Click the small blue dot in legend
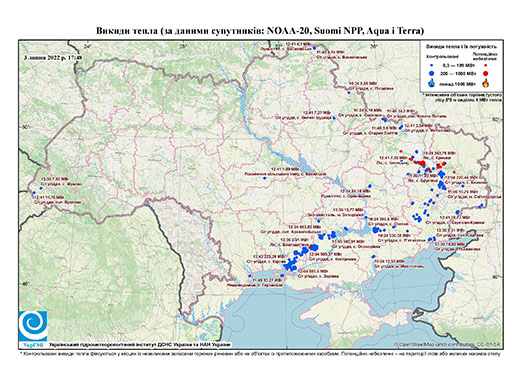520x368 pixels. click(x=432, y=65)
